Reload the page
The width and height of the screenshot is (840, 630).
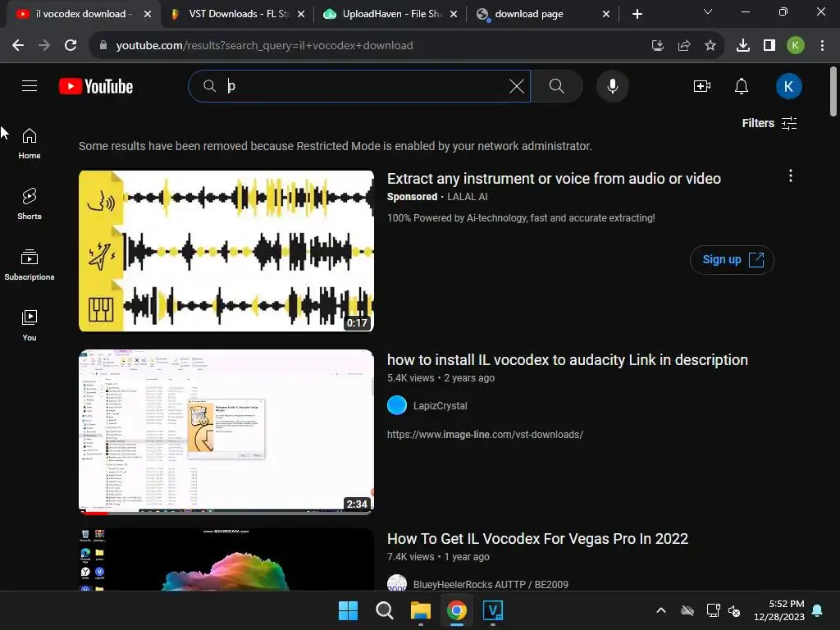pyautogui.click(x=71, y=46)
